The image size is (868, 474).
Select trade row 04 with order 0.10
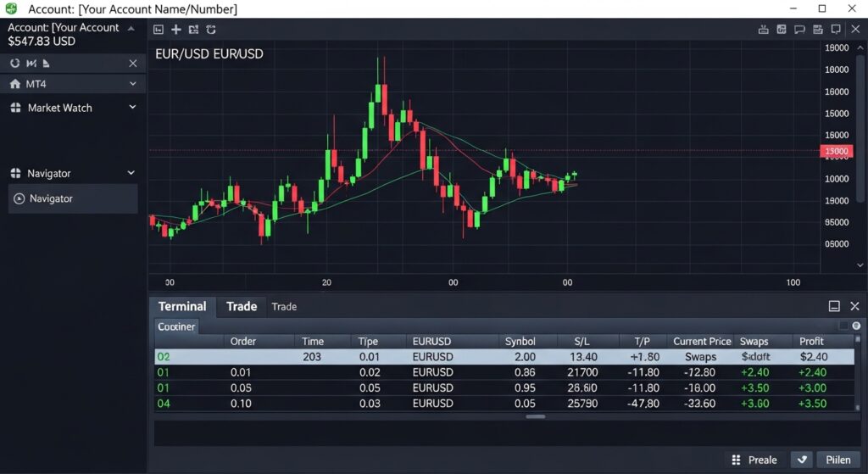[x=504, y=403]
